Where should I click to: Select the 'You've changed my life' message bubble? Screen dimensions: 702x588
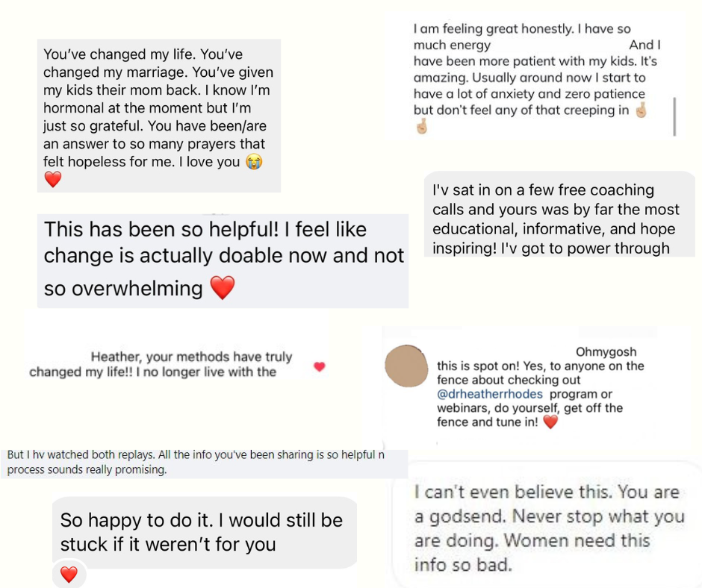click(159, 116)
